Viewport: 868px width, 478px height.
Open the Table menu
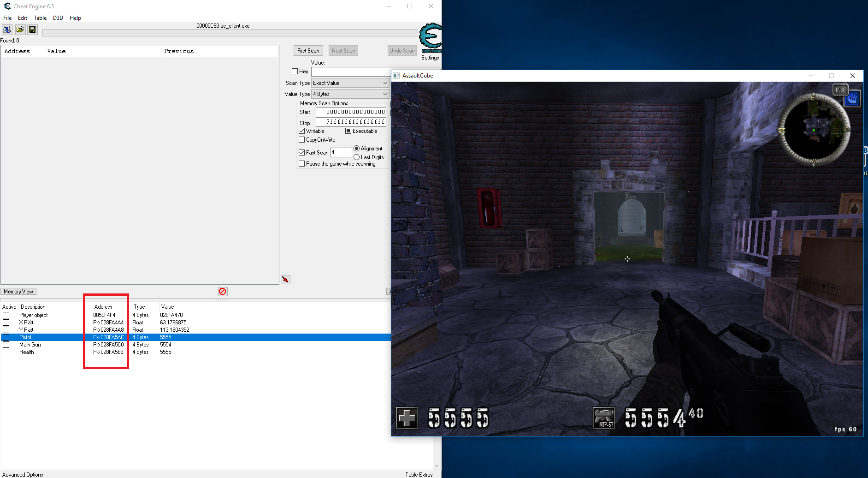click(x=40, y=18)
